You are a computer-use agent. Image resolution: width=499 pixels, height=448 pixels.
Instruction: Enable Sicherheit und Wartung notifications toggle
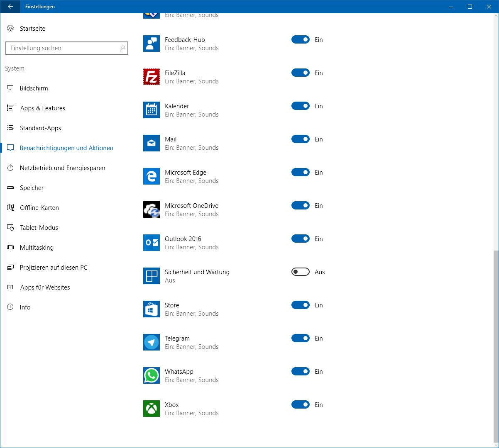pos(301,272)
